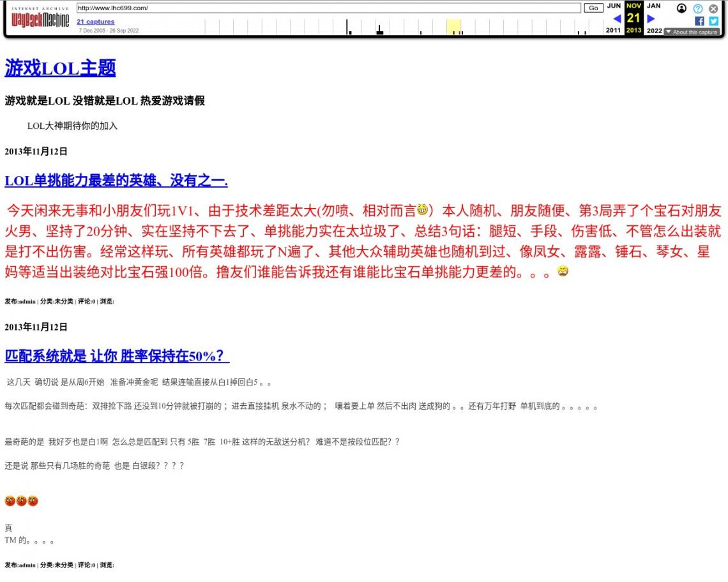Viewport: 728px width, 582px height.
Task: Click the line "还是说 那些只有几场胜的奇葩 也是 白银段???"
Action: 95,465
